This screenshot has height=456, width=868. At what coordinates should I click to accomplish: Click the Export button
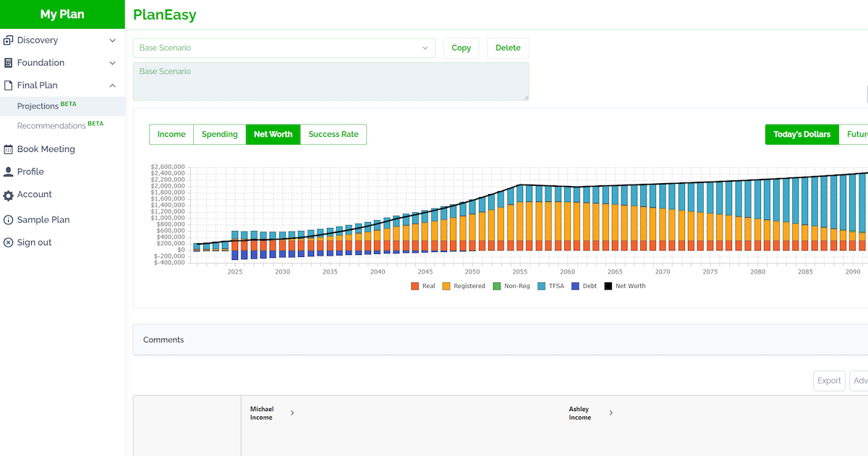[829, 381]
